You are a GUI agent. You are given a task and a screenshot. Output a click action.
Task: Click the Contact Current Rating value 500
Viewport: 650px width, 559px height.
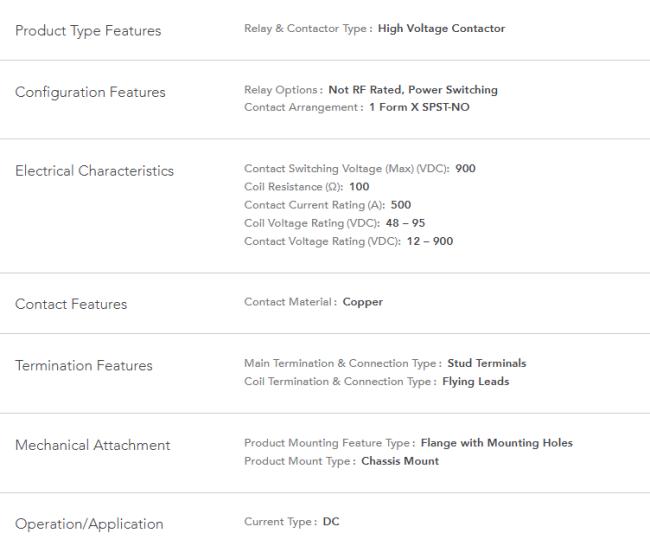[400, 205]
